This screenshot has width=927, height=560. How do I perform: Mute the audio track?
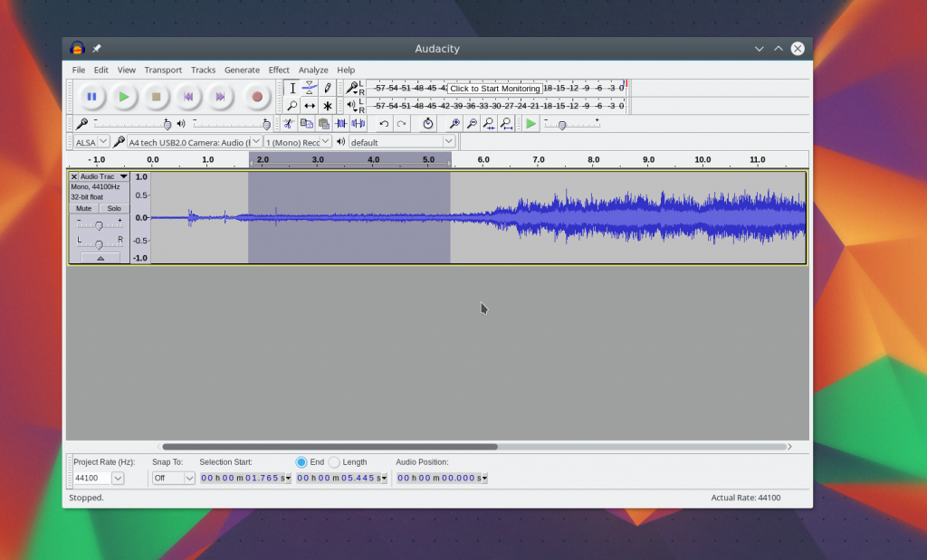tap(83, 208)
